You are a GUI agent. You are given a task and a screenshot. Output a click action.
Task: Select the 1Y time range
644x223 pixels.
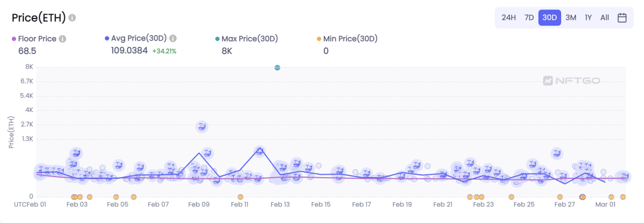point(589,18)
